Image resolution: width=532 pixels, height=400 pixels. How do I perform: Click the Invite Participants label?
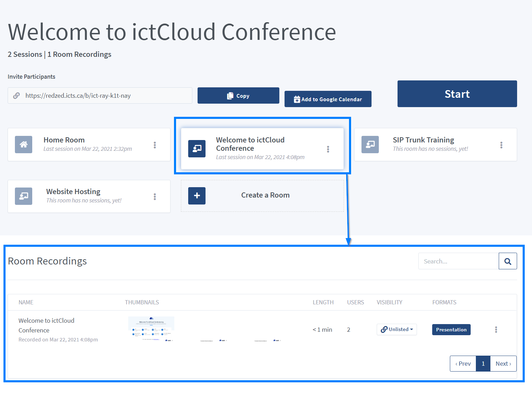[32, 77]
